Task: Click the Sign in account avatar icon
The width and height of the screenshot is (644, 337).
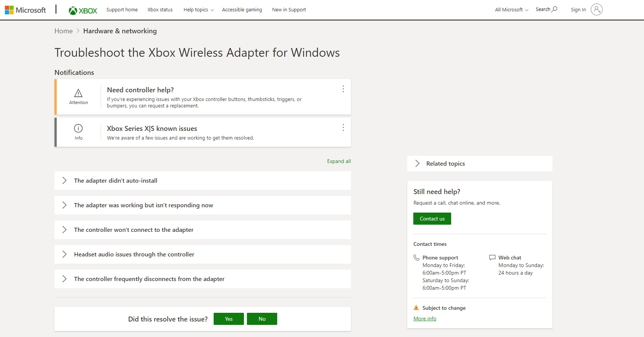Action: pos(596,9)
